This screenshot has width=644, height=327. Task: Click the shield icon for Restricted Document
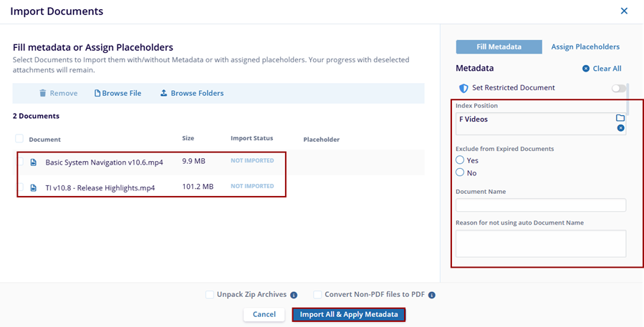tap(463, 88)
